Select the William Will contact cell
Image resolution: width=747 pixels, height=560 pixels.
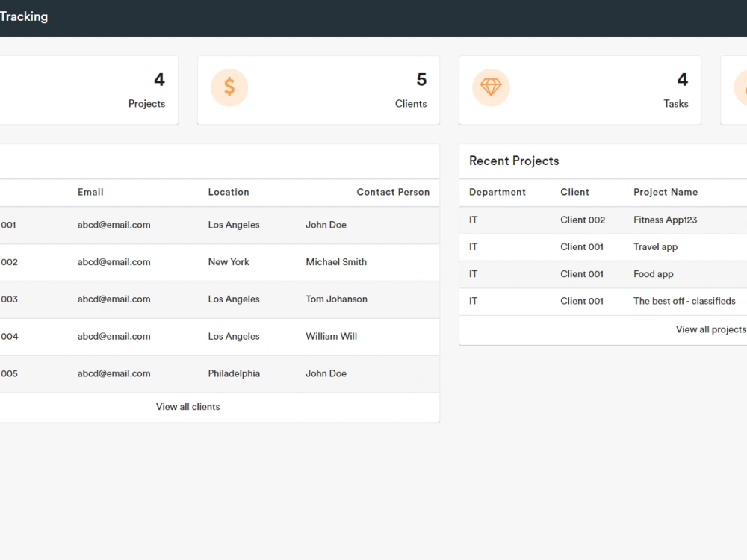[331, 336]
